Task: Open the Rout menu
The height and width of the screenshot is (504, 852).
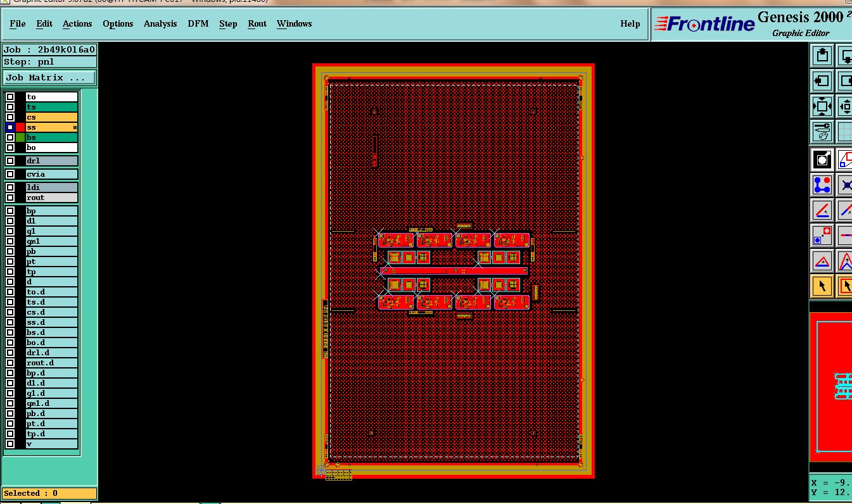Action: (257, 23)
